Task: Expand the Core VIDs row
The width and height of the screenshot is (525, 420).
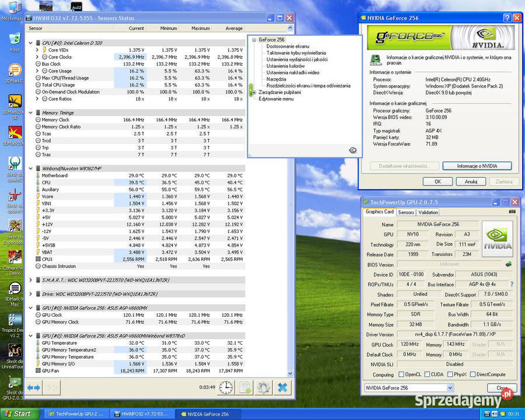Action: pyautogui.click(x=37, y=50)
